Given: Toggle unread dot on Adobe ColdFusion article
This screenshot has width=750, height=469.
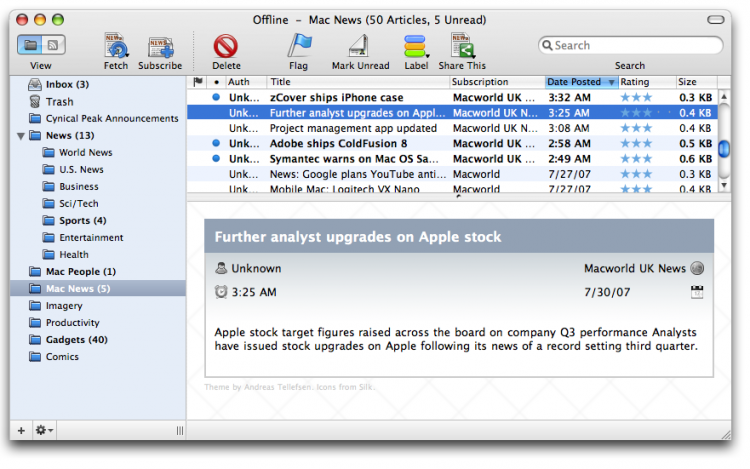Looking at the screenshot, I should point(216,143).
